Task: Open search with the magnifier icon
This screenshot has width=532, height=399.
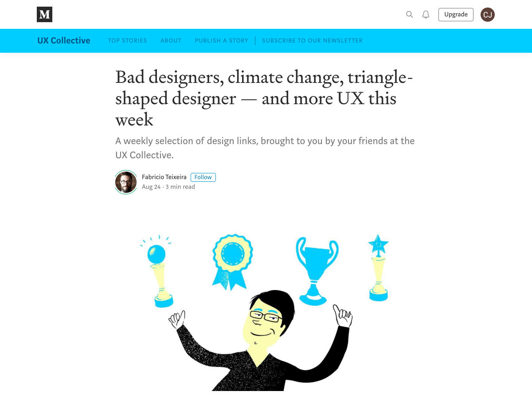Action: click(410, 15)
